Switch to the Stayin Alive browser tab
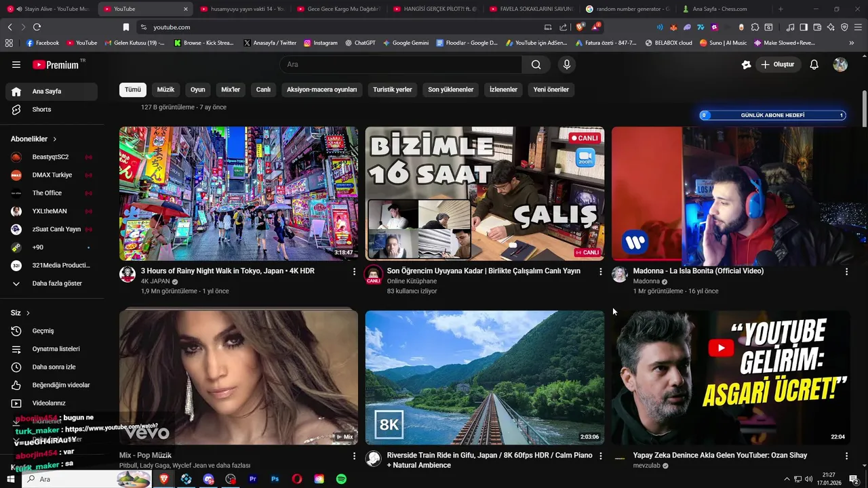Viewport: 868px width, 488px height. click(49, 9)
